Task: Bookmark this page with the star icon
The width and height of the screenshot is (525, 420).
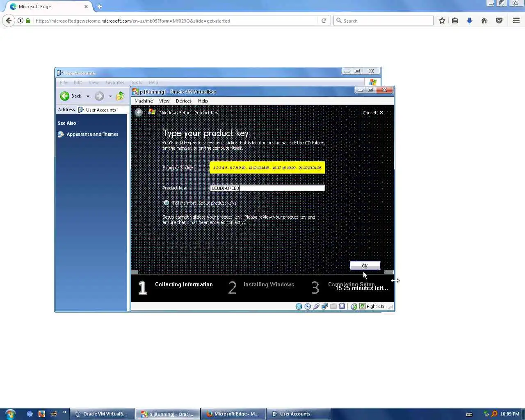Action: tap(442, 21)
